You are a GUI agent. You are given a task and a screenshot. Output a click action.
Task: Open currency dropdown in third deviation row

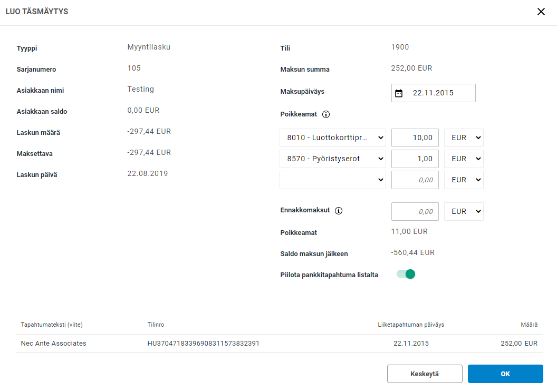click(464, 180)
